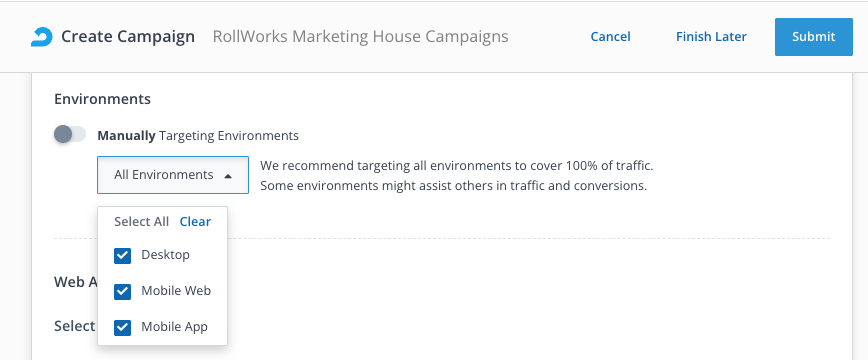Toggle the Manually Targeting Environments switch
The width and height of the screenshot is (868, 360).
[x=70, y=135]
